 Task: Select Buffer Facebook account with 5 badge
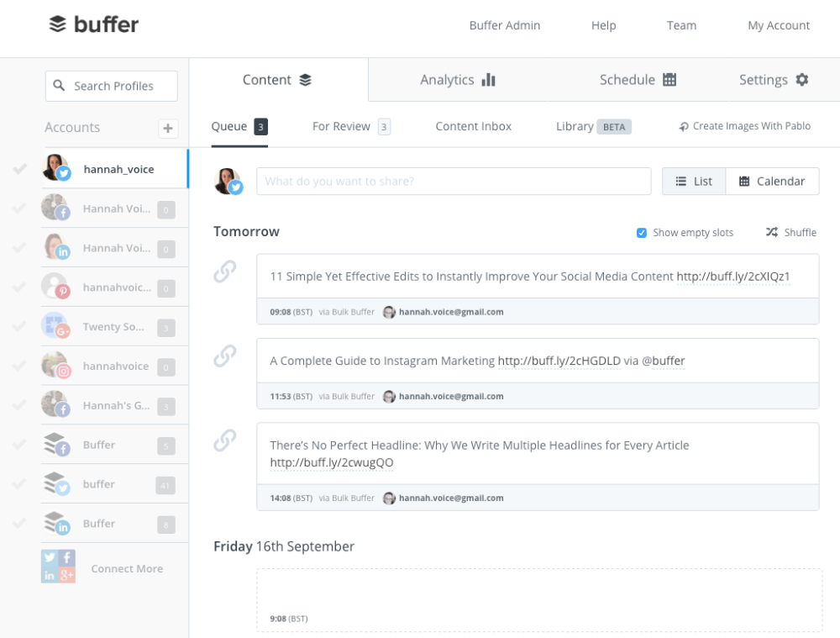click(114, 445)
